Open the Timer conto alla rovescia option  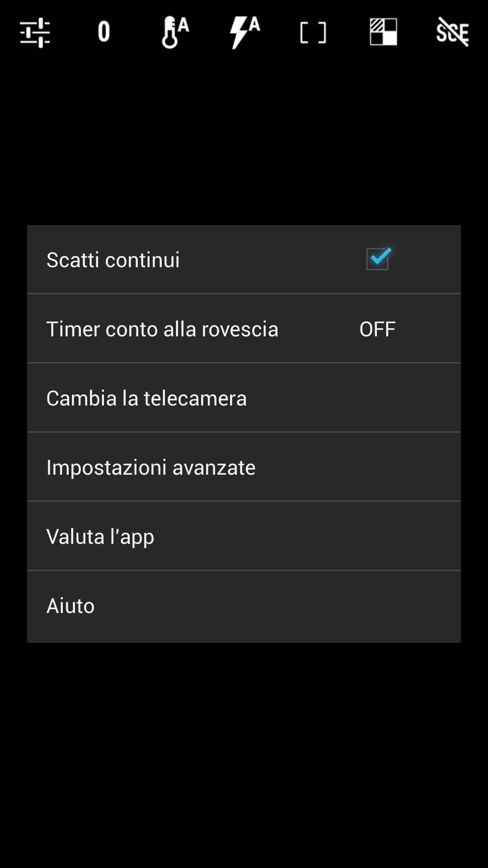click(244, 329)
